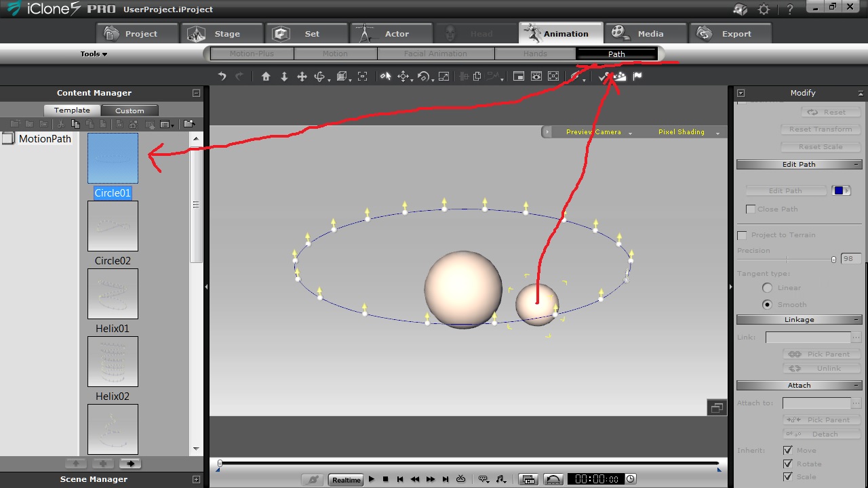The height and width of the screenshot is (488, 868).
Task: Toggle the Inherit Move checkbox
Action: pos(788,450)
